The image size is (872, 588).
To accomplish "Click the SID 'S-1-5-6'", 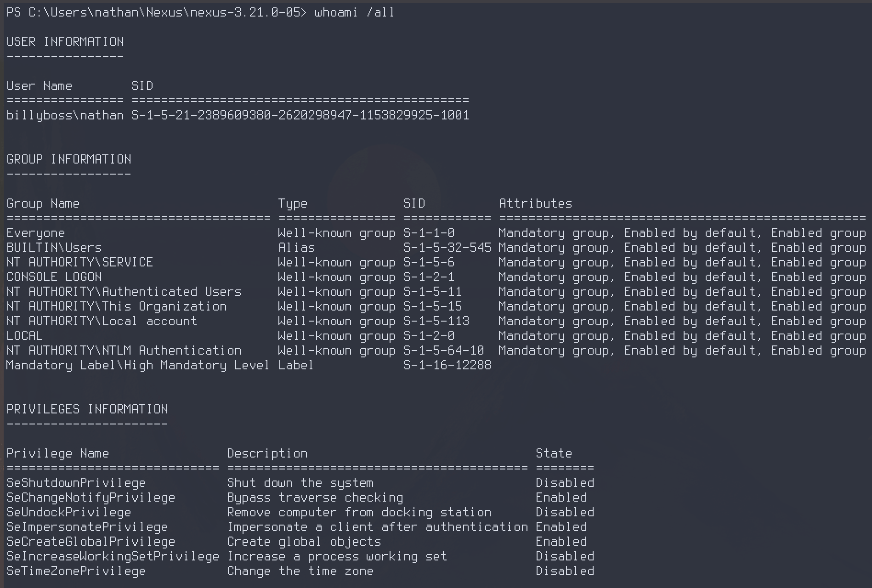I will tap(429, 262).
